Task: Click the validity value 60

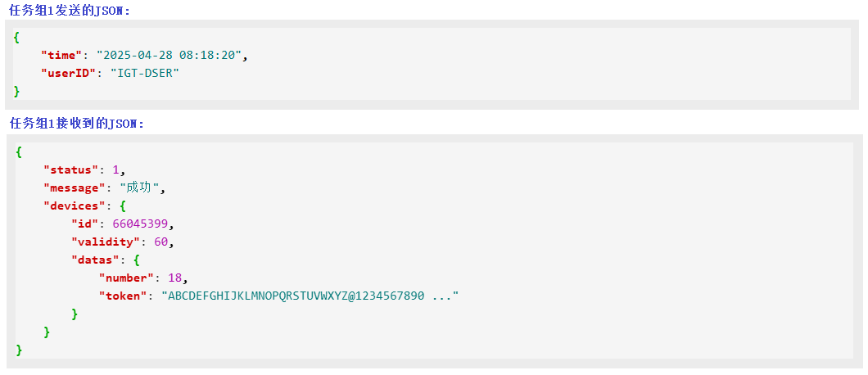Action: [161, 242]
